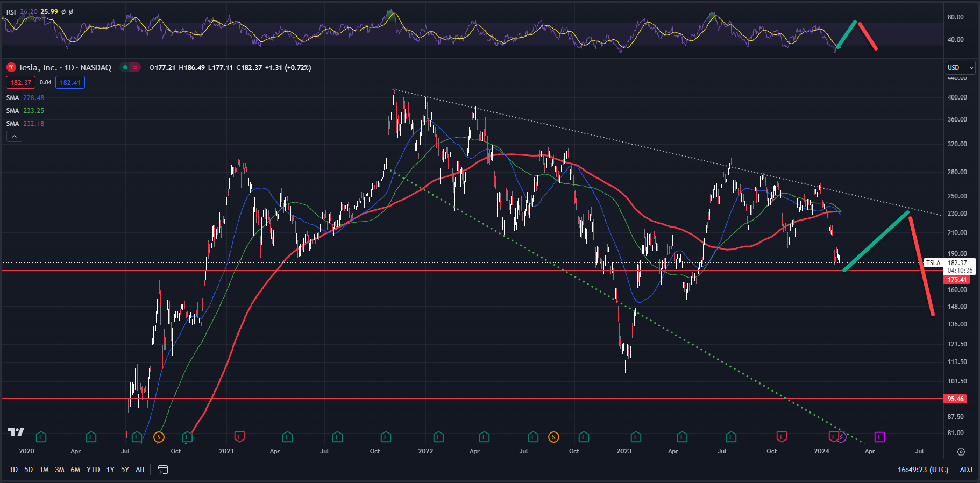Screen dimensions: 980x483
Task: Toggle ADJ adjusted data for dividends
Action: [966, 470]
